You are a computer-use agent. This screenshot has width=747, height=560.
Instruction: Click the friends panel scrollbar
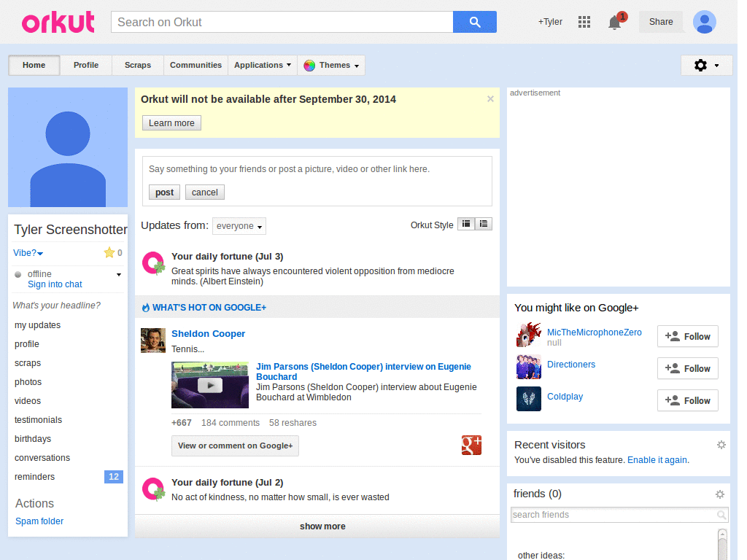(x=722, y=544)
